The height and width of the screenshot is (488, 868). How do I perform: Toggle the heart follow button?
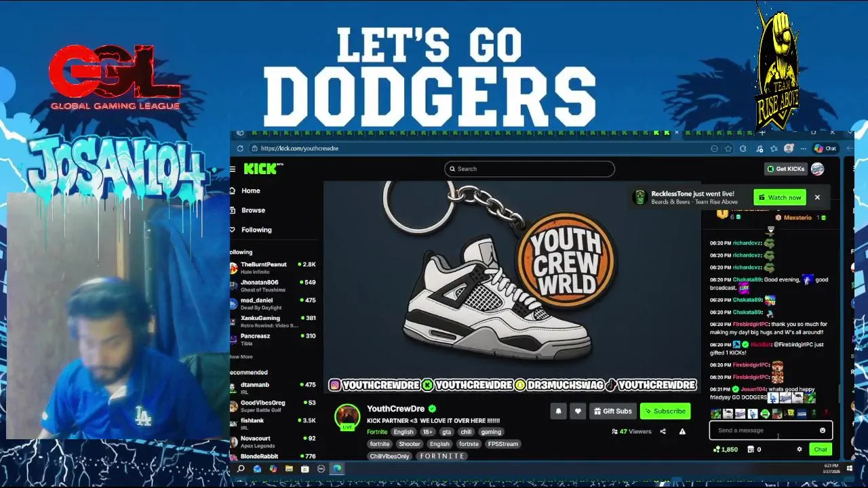click(x=578, y=411)
